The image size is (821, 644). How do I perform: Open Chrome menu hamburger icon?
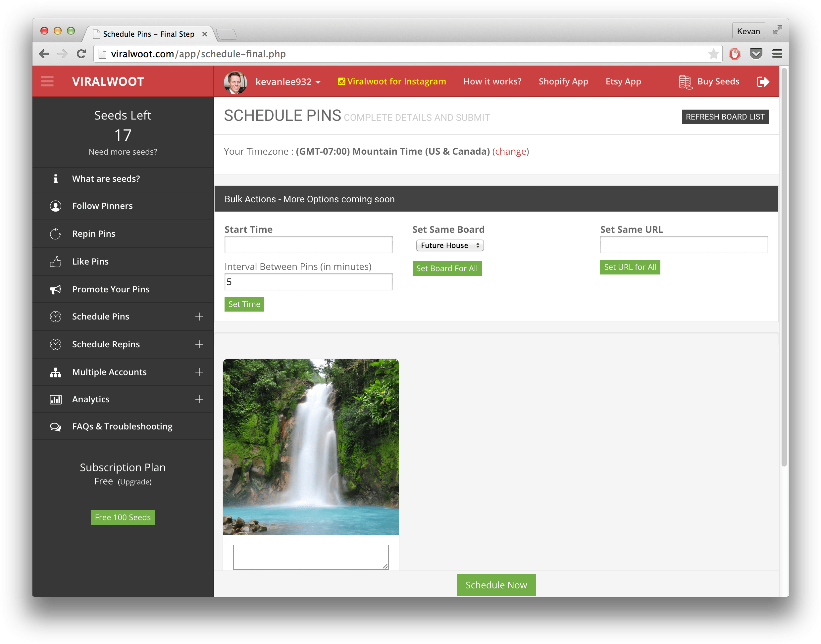pos(777,54)
